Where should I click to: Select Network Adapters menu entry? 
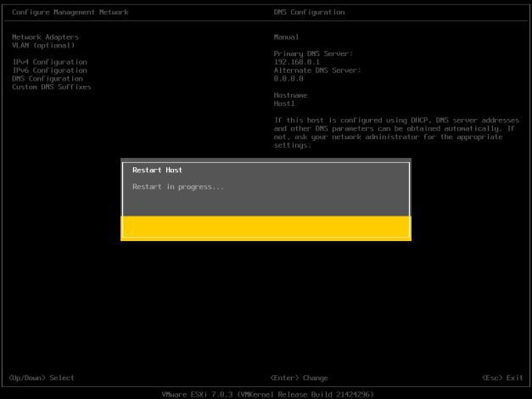[46, 37]
